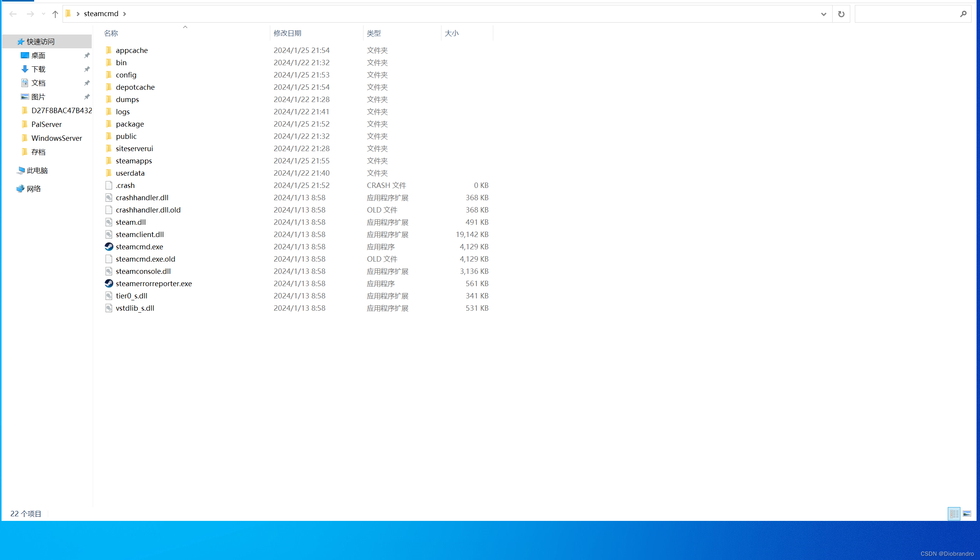Click the steamapps folder icon
Screen dimensions: 980x560
[109, 161]
